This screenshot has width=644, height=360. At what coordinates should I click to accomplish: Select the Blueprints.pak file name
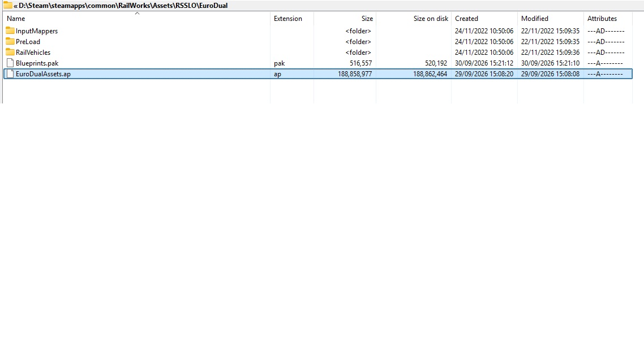tap(37, 63)
